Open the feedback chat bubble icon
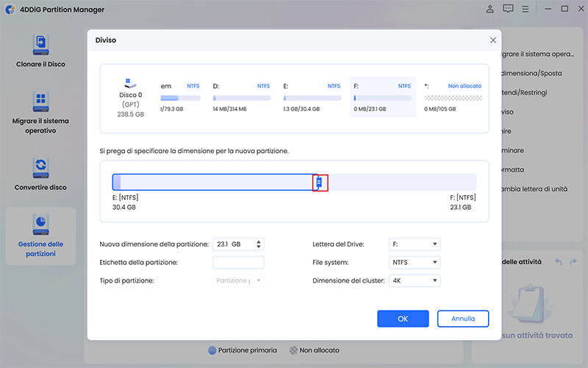 [508, 9]
